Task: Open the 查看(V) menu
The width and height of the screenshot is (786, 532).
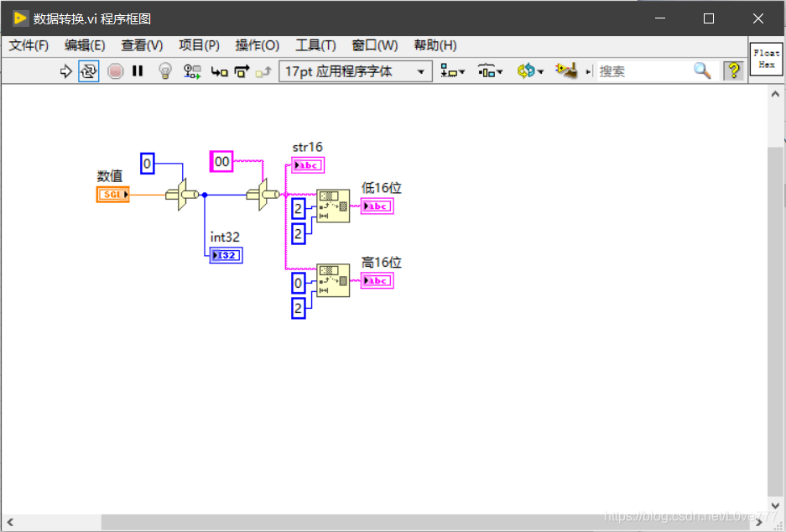Action: click(142, 45)
